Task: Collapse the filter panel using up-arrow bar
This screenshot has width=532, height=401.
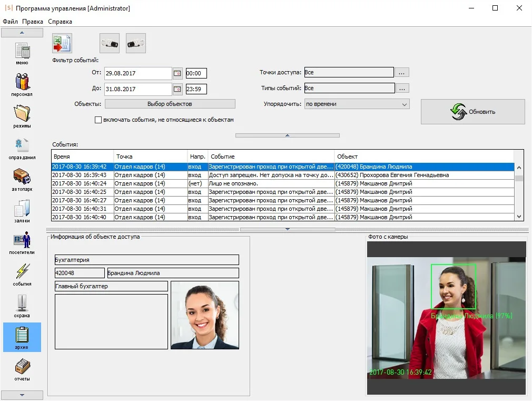Action: click(x=287, y=135)
